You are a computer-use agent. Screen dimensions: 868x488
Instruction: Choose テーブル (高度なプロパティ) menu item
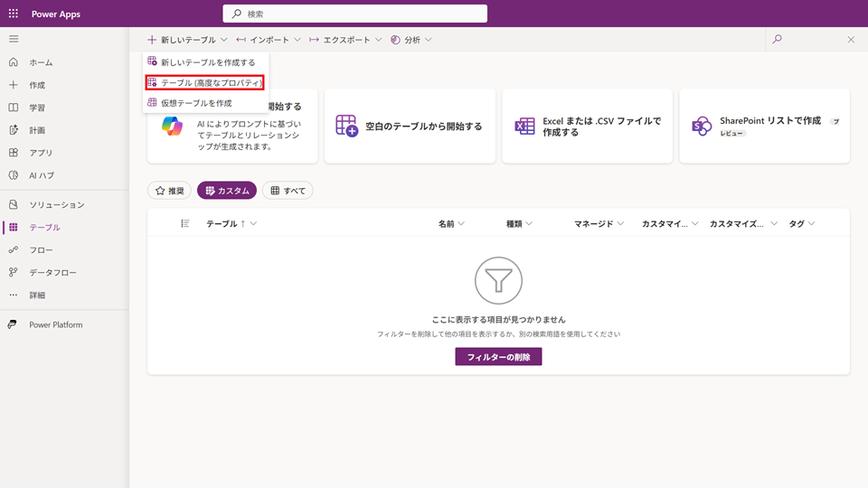click(x=205, y=82)
